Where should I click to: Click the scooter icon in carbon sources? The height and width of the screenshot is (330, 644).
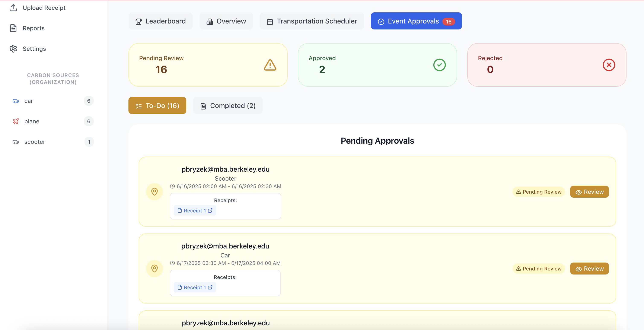click(16, 142)
